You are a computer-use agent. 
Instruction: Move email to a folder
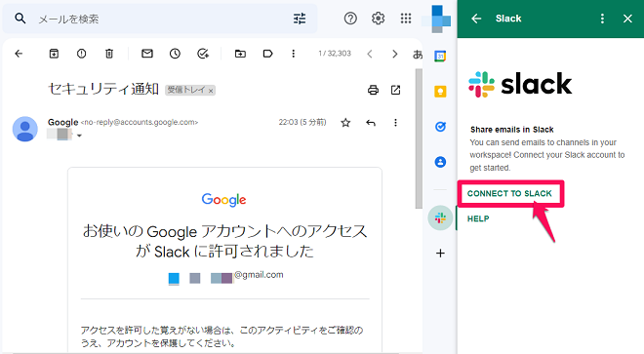click(x=240, y=54)
